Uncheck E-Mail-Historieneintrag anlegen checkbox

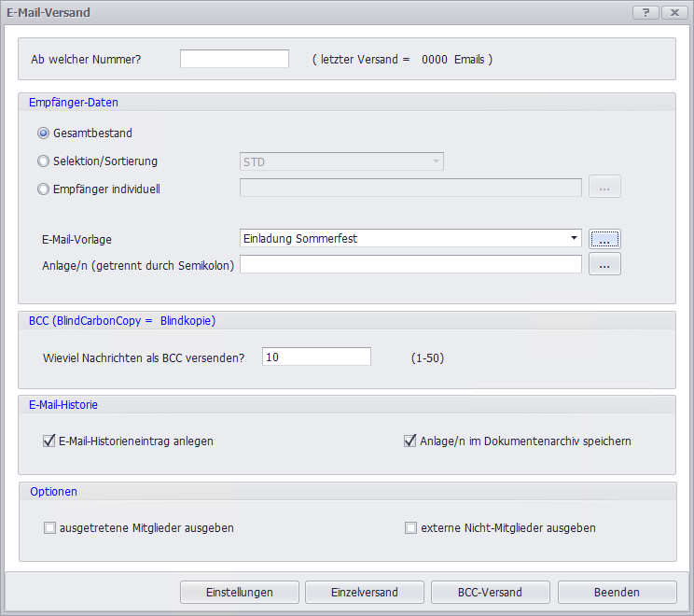[x=49, y=441]
